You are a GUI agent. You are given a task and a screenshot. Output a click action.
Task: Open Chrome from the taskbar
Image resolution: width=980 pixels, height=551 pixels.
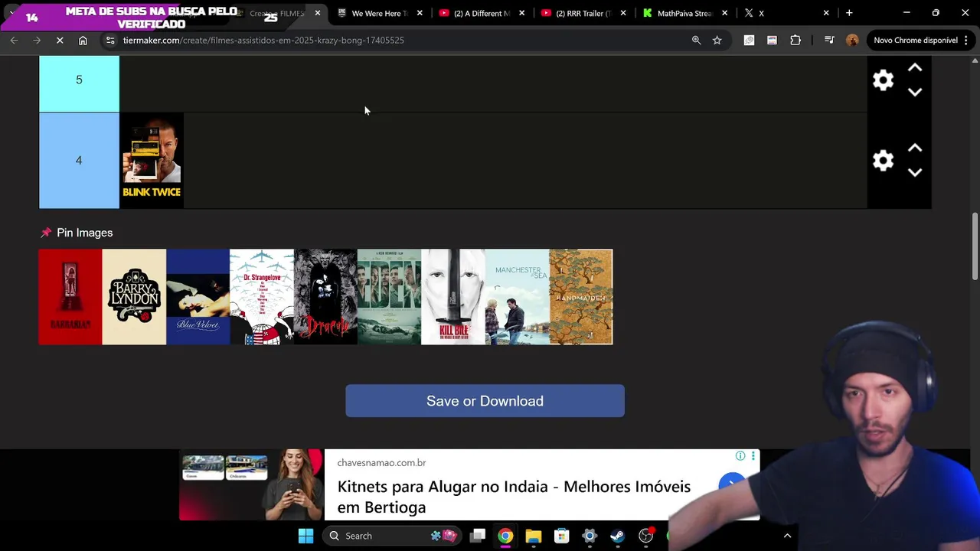point(505,536)
